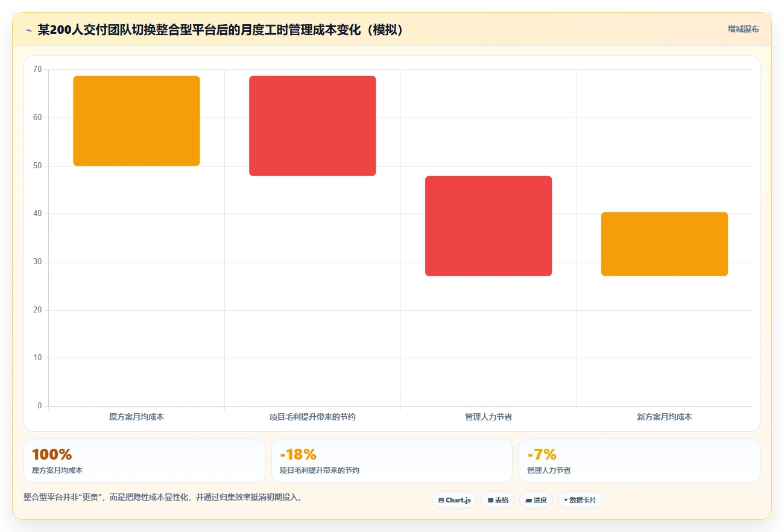Click the chart title starting with 某200人交付团队
The image size is (784, 532).
pyautogui.click(x=221, y=30)
